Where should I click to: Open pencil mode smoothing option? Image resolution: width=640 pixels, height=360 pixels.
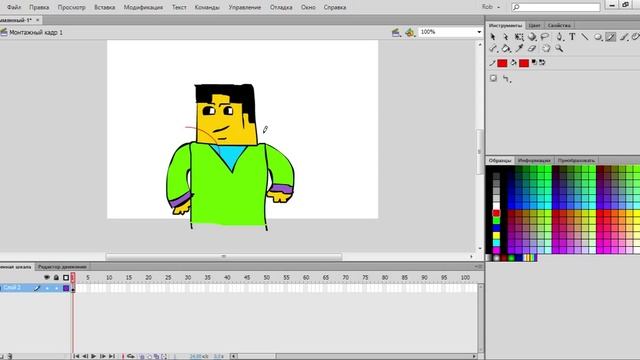pos(507,78)
